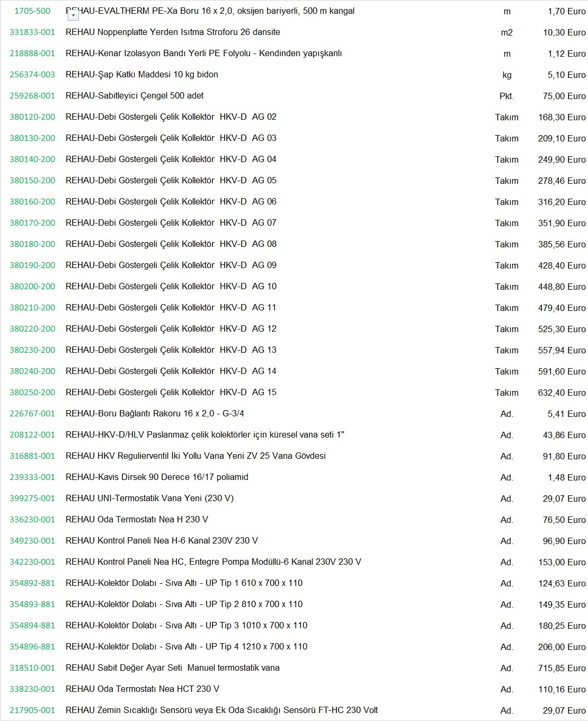
Task: Select code 380250-200
Action: pyautogui.click(x=32, y=393)
